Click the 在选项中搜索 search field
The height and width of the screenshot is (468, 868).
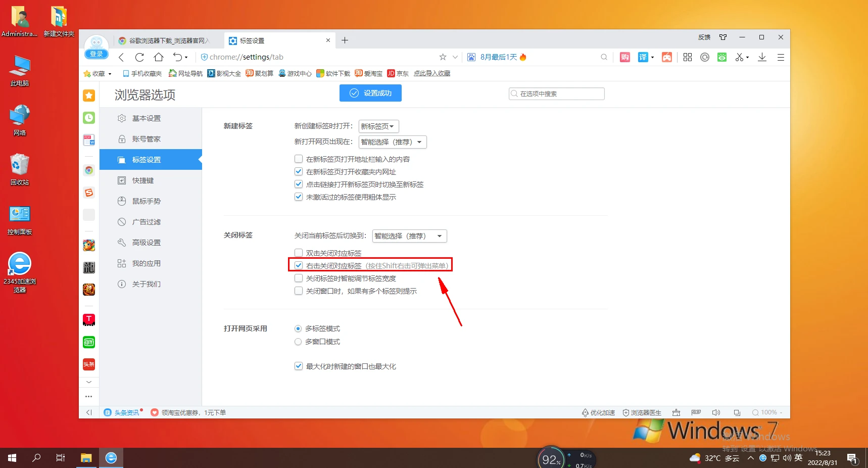pyautogui.click(x=557, y=94)
